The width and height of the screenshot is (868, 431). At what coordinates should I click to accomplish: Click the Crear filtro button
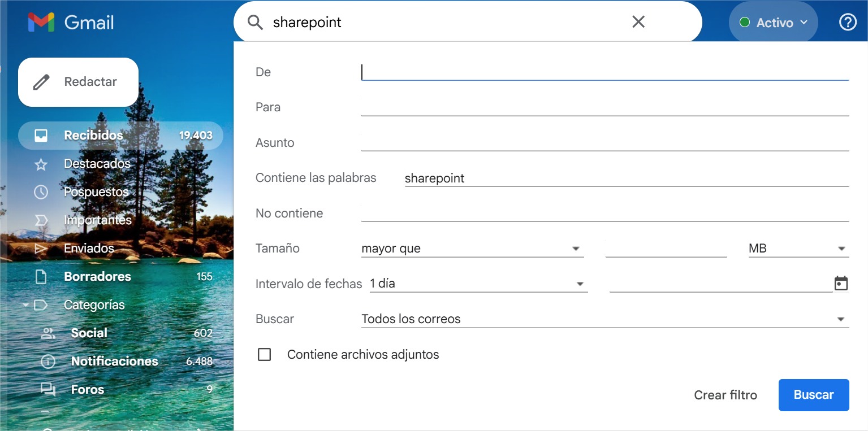(726, 395)
